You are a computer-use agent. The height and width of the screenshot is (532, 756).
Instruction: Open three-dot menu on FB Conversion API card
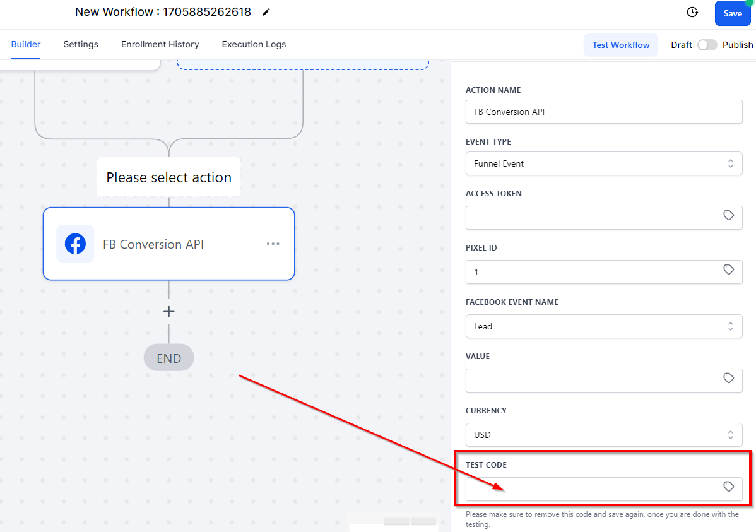[273, 244]
